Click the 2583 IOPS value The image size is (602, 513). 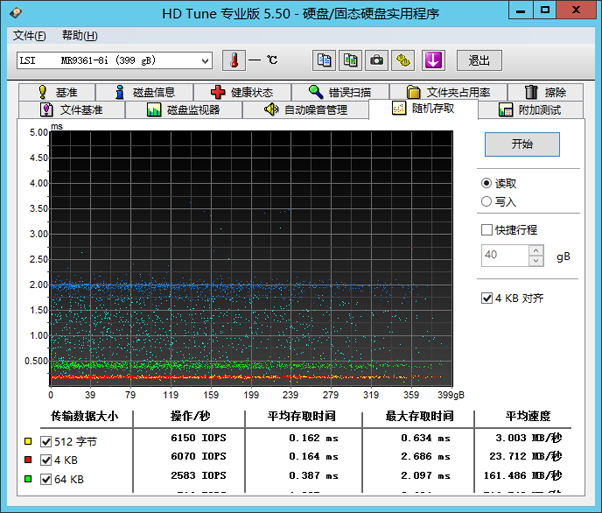coord(198,476)
